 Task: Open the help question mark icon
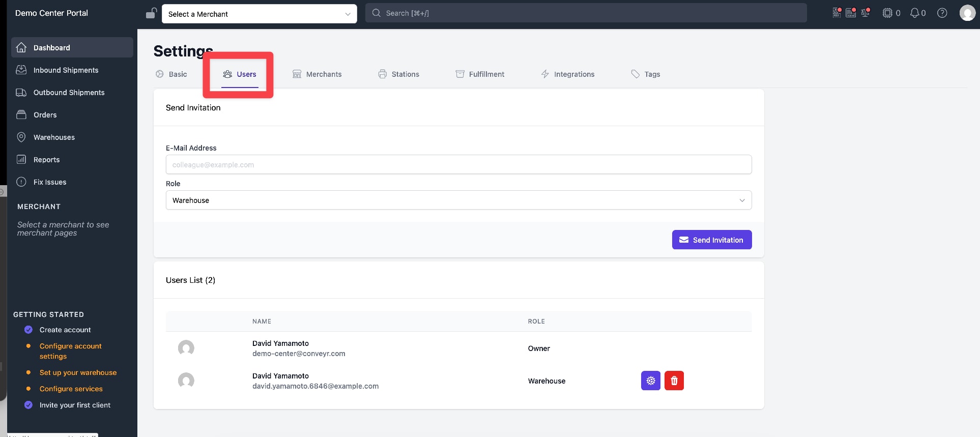pyautogui.click(x=942, y=13)
